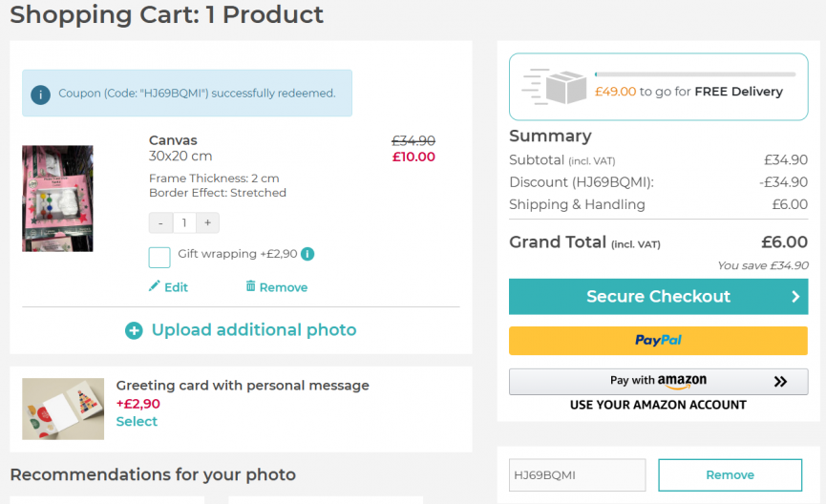Screen dimensions: 826x504
Task: Enable the Gift wrapping checkbox
Action: (159, 257)
